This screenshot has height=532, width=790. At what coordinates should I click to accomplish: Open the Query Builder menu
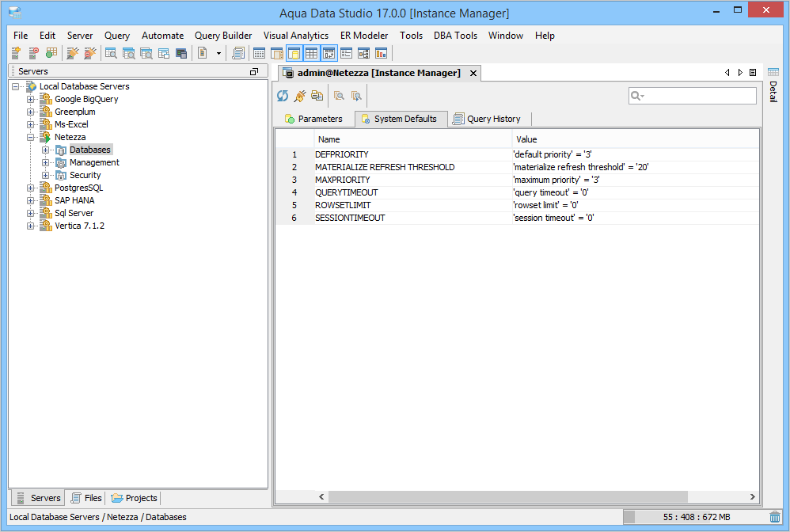[223, 36]
